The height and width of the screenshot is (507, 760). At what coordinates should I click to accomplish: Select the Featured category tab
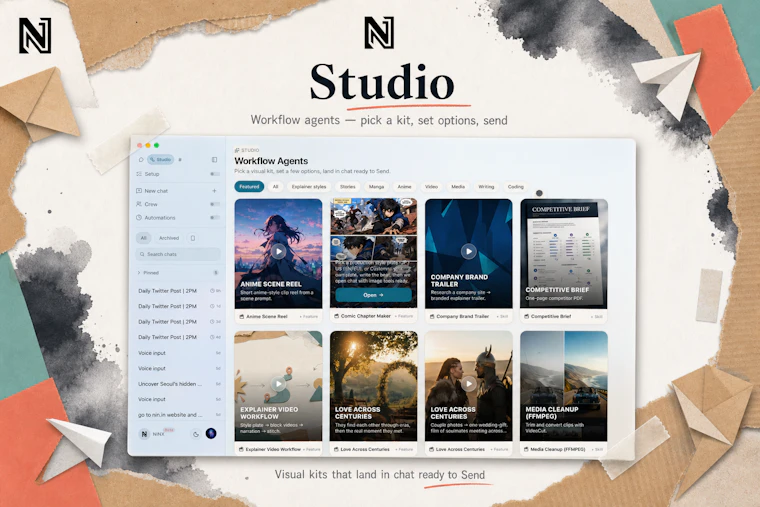[x=249, y=187]
